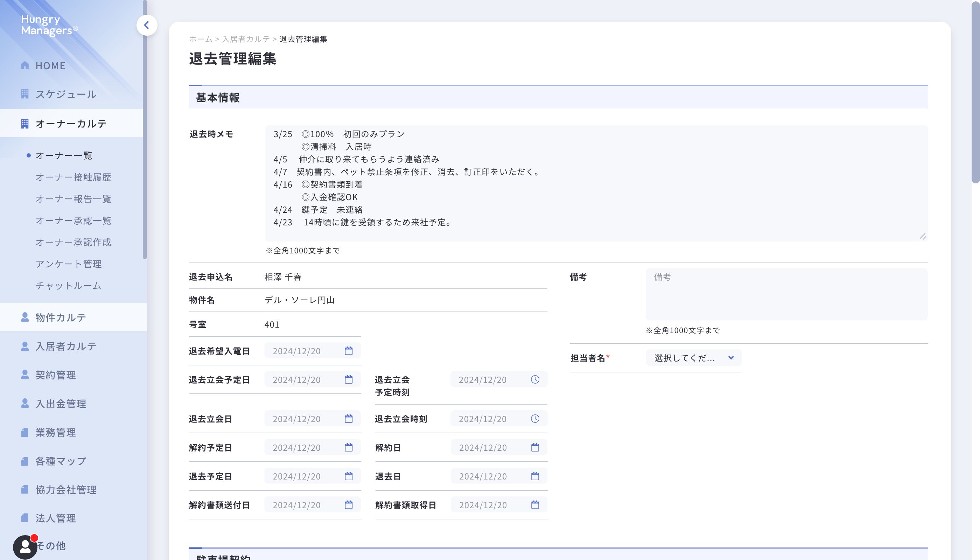This screenshot has width=980, height=560.
Task: Go to 入居者カルテ in sidebar
Action: click(66, 346)
